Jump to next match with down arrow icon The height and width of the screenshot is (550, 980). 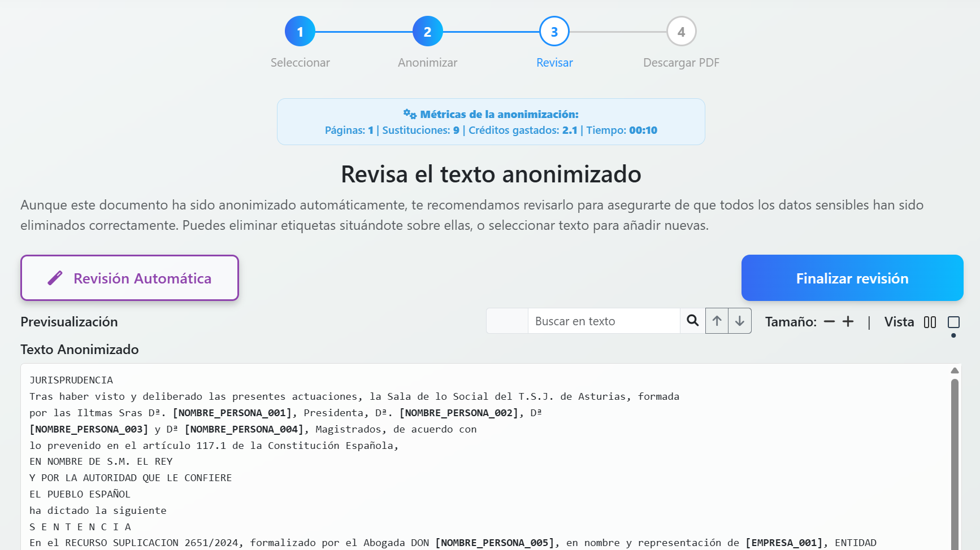(x=739, y=321)
